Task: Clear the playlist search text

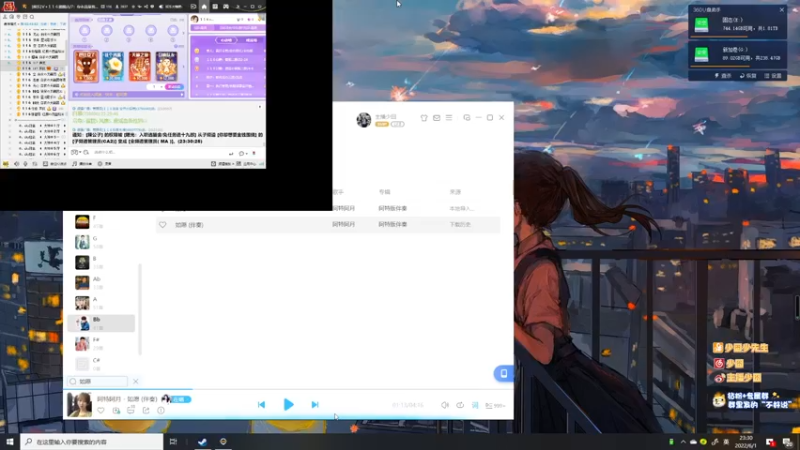Action: [135, 381]
